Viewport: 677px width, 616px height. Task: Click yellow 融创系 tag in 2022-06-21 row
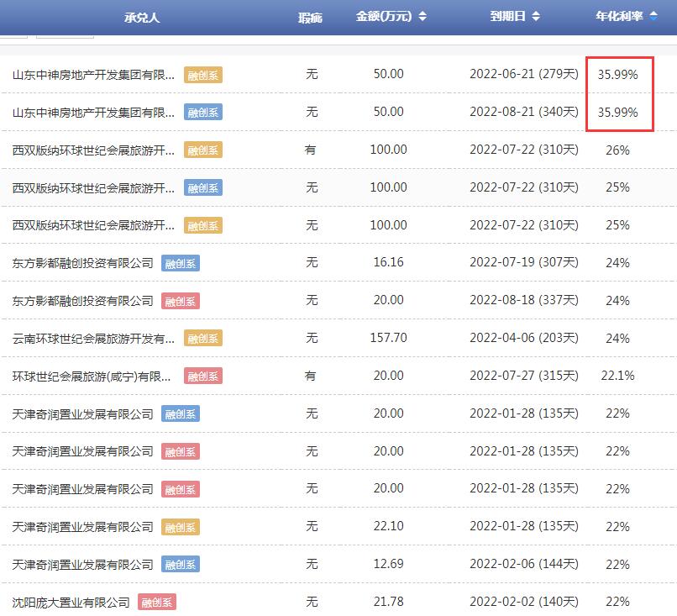(203, 75)
